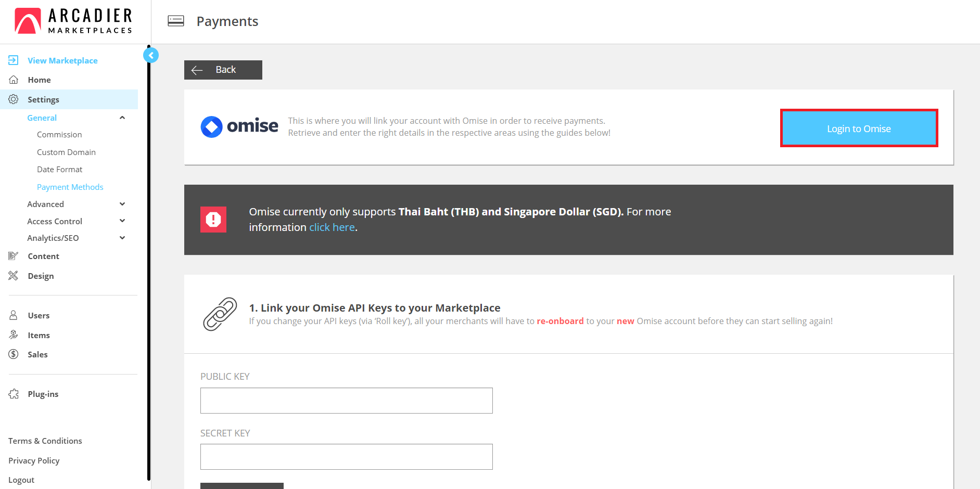The height and width of the screenshot is (489, 980).
Task: Expand the Analytics/SEO chevron
Action: pos(122,238)
